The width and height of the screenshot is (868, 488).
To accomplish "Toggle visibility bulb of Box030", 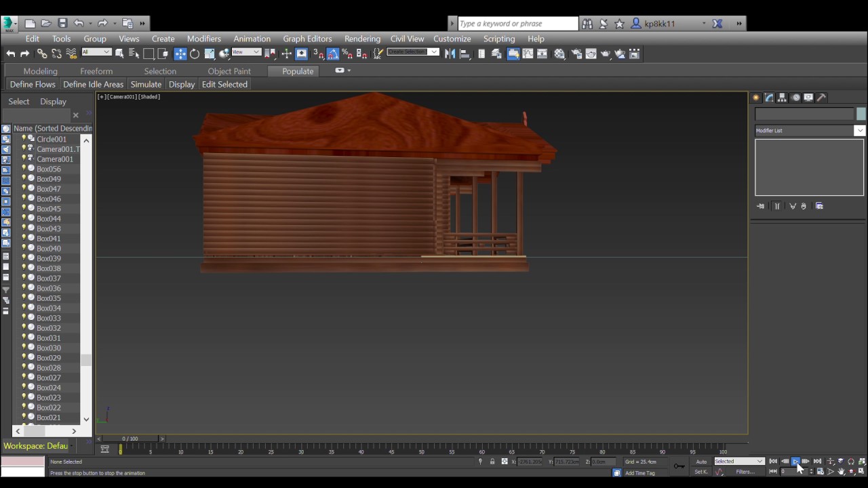I will 24,347.
